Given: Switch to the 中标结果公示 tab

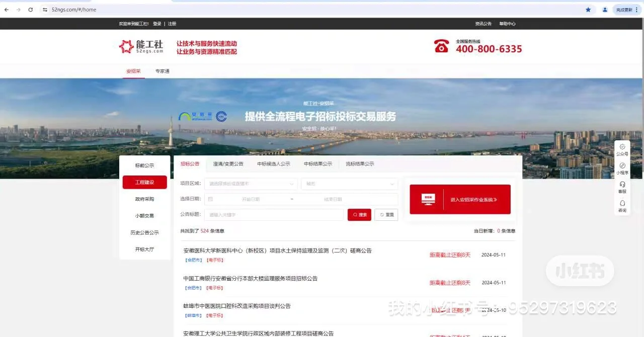Looking at the screenshot, I should pyautogui.click(x=317, y=163).
